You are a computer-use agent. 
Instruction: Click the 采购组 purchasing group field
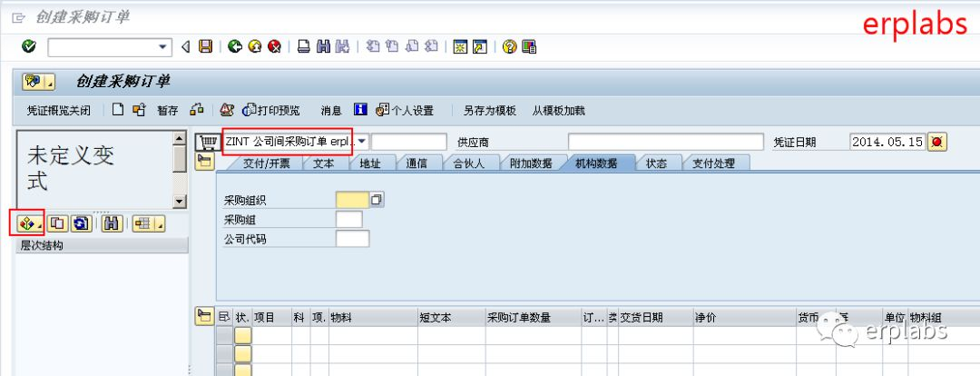tap(348, 220)
